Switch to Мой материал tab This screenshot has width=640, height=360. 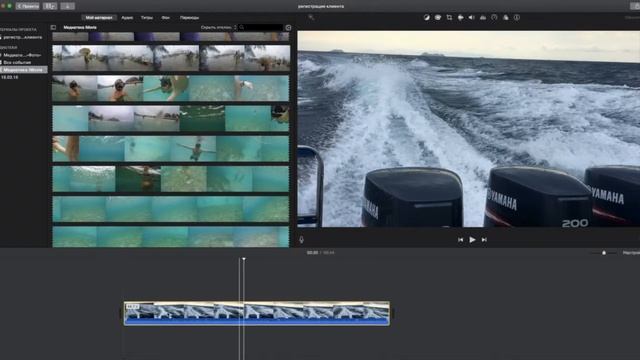pyautogui.click(x=99, y=18)
